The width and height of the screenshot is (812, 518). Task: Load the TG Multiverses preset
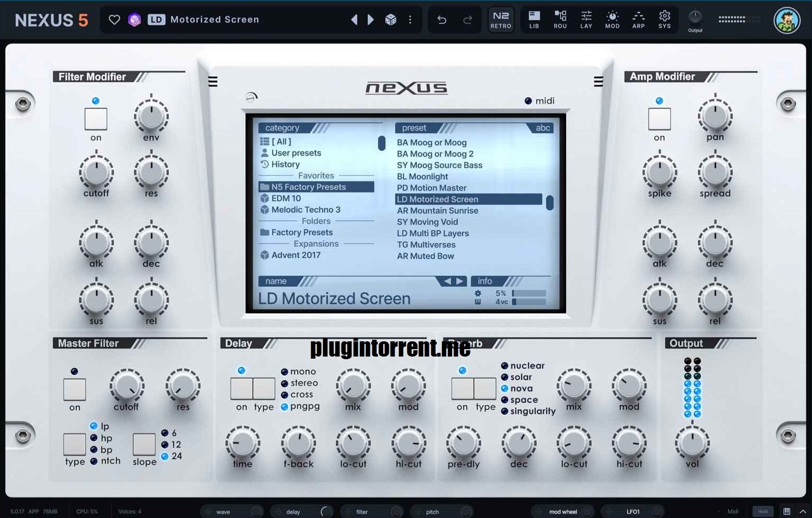(426, 245)
